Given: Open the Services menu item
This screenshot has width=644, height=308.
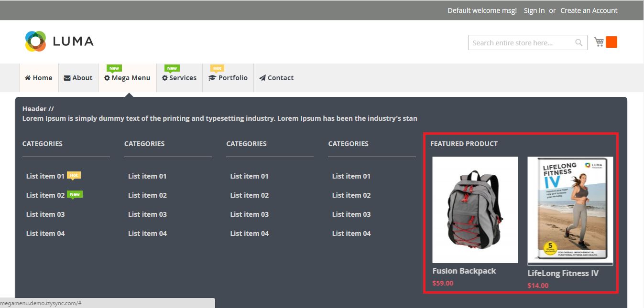Looking at the screenshot, I should coord(179,78).
